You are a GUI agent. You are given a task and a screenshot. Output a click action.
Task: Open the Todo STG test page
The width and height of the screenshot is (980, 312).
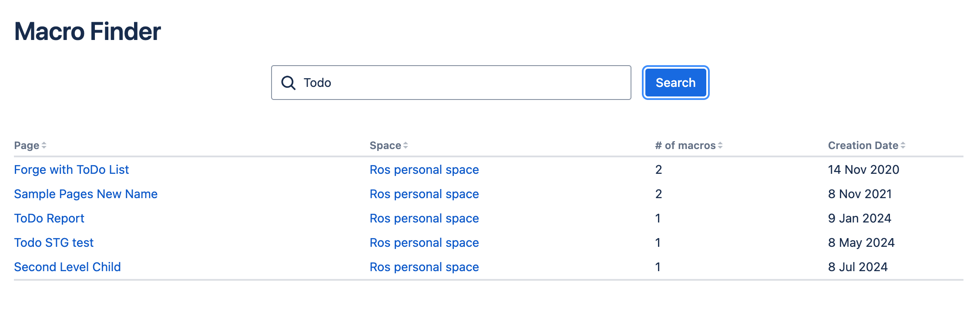54,242
